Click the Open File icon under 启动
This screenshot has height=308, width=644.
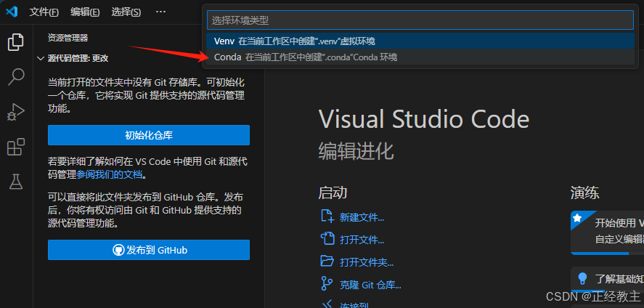pos(327,238)
